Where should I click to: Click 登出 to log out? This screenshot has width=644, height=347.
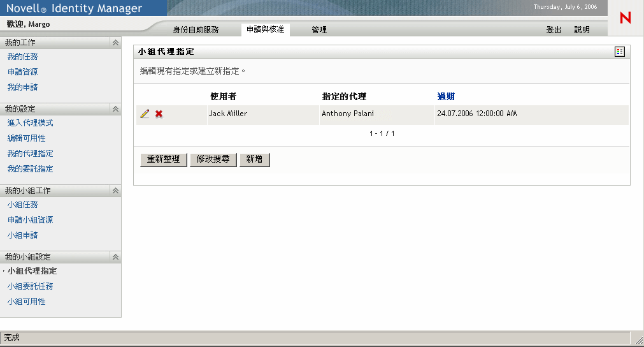click(x=554, y=29)
